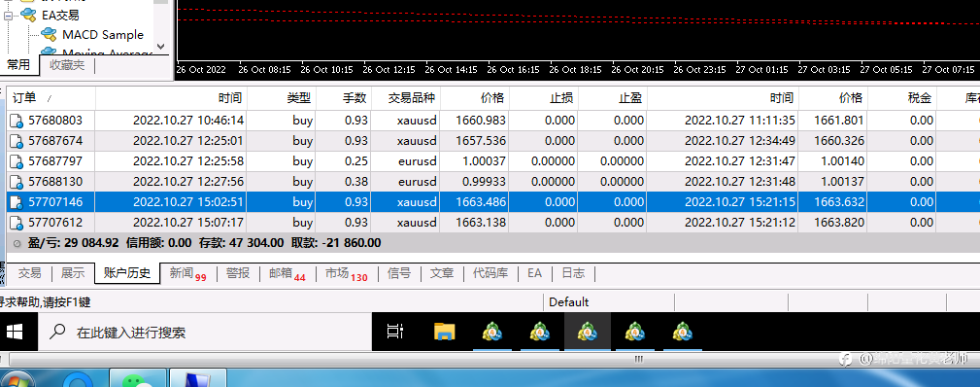
Task: Click the order icon for 57707612
Action: tap(17, 223)
